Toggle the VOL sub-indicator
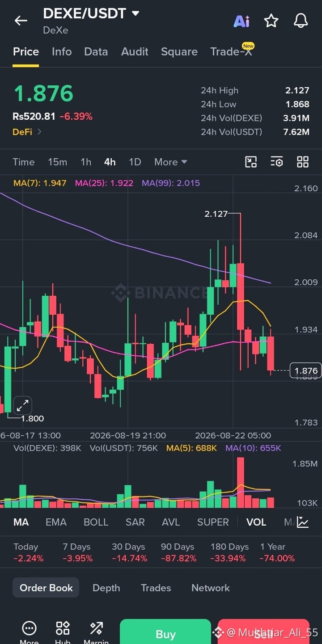 coord(256,522)
